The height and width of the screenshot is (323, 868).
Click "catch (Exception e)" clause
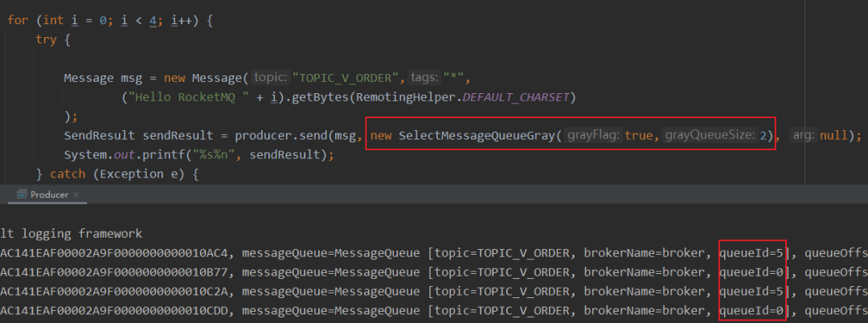click(x=120, y=174)
